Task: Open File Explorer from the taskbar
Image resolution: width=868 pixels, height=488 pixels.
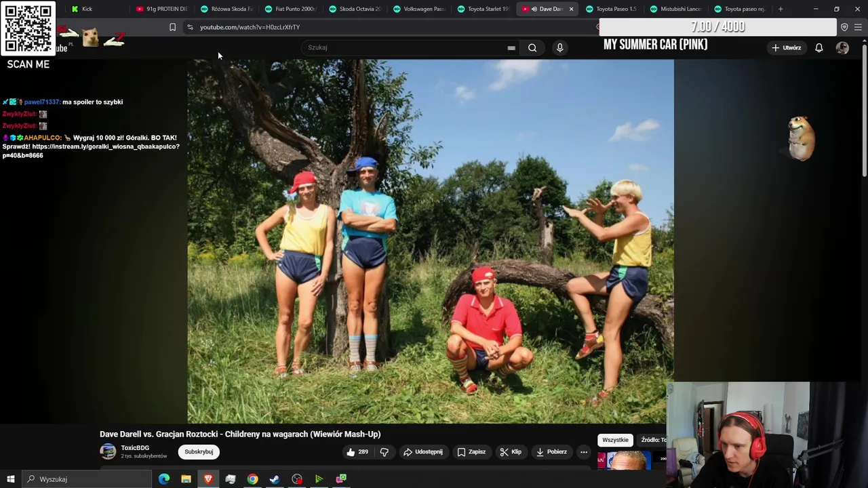Action: click(186, 479)
